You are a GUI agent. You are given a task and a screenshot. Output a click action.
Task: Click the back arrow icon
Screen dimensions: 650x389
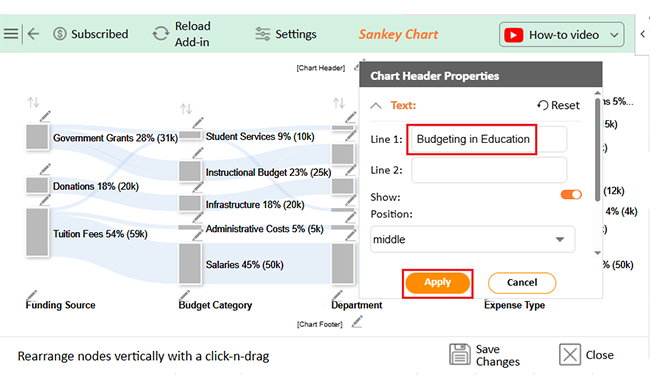pyautogui.click(x=33, y=34)
